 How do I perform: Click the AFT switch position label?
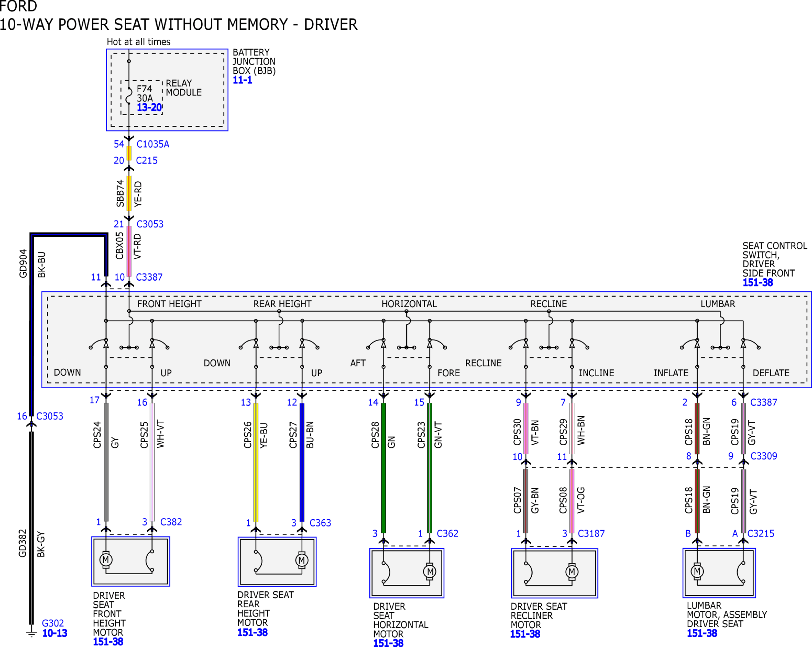(358, 363)
